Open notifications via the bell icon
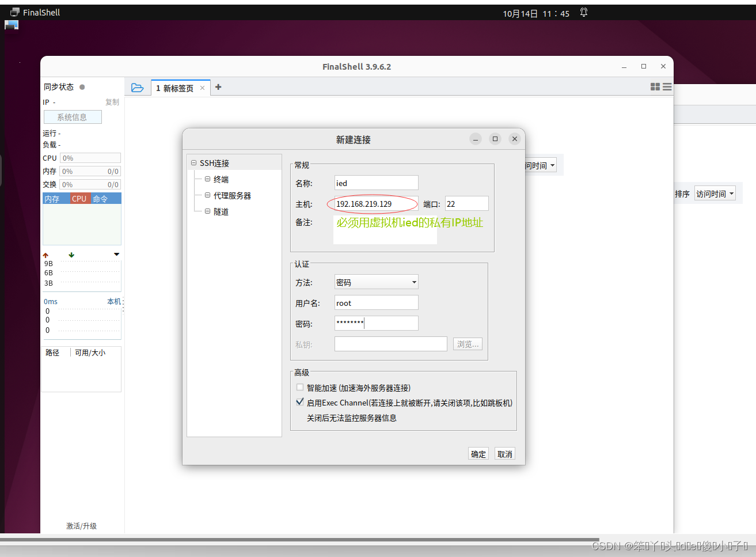Image resolution: width=756 pixels, height=557 pixels. [583, 12]
